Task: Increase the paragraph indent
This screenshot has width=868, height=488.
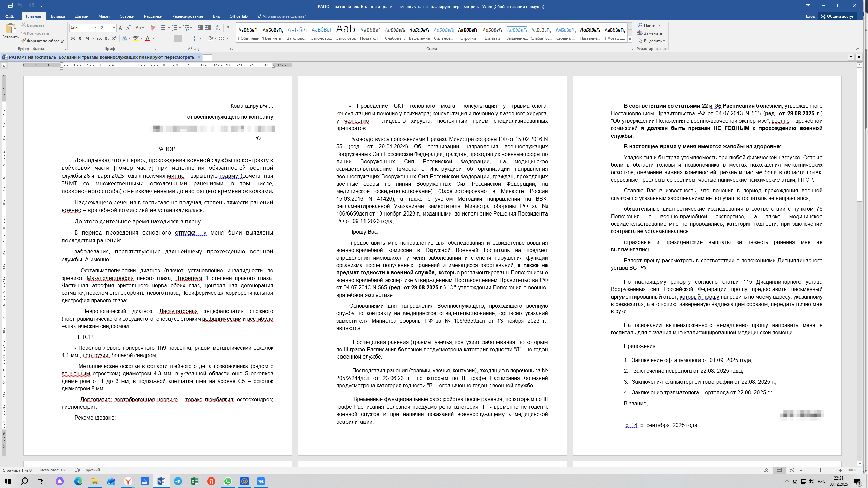Action: click(x=208, y=28)
